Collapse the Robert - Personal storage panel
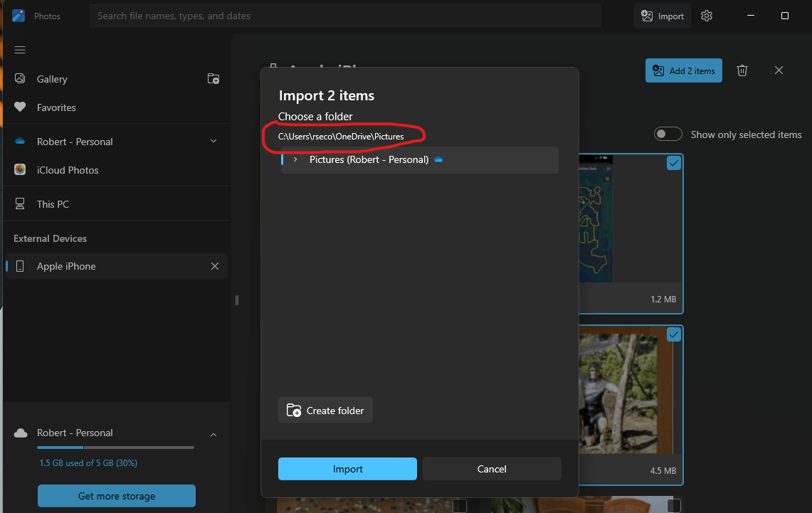The height and width of the screenshot is (513, 812). tap(213, 435)
